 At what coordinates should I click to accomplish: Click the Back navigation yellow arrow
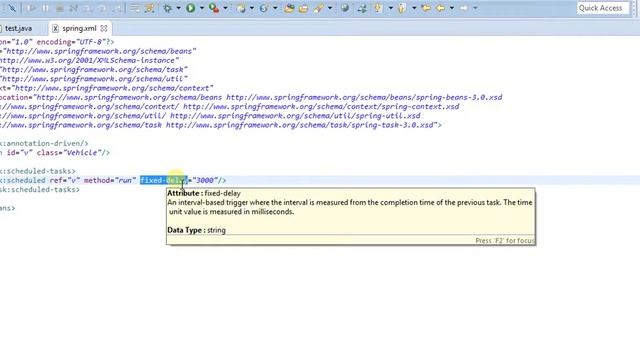pos(440,8)
